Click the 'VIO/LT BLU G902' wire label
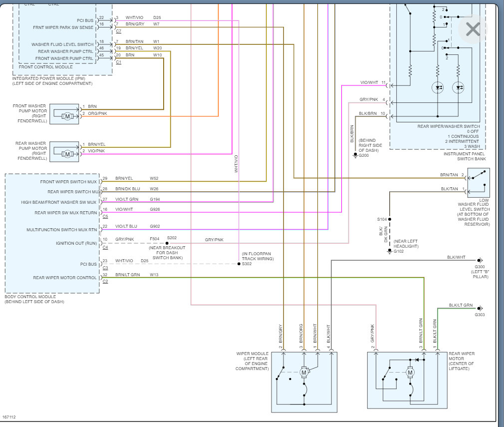The image size is (504, 427). point(138,226)
